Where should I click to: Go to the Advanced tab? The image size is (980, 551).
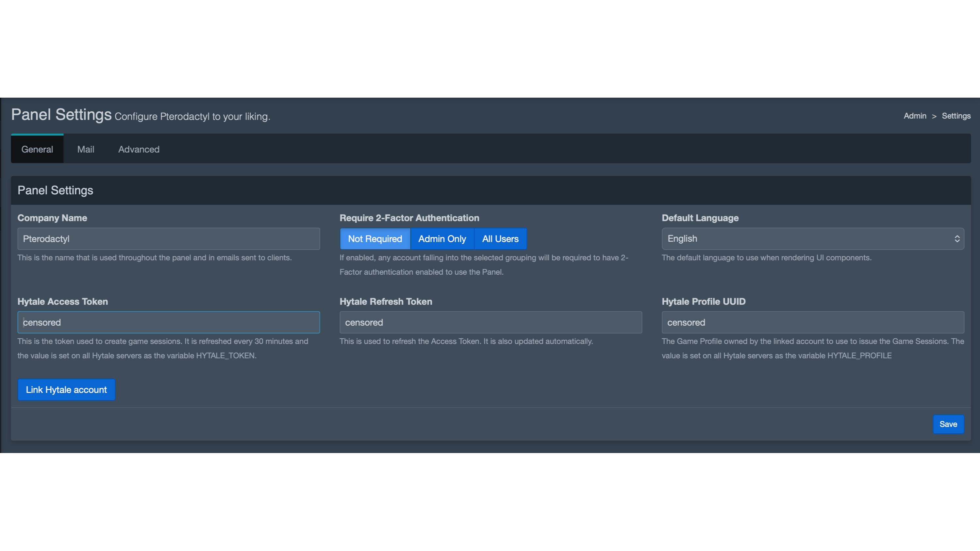pyautogui.click(x=139, y=149)
